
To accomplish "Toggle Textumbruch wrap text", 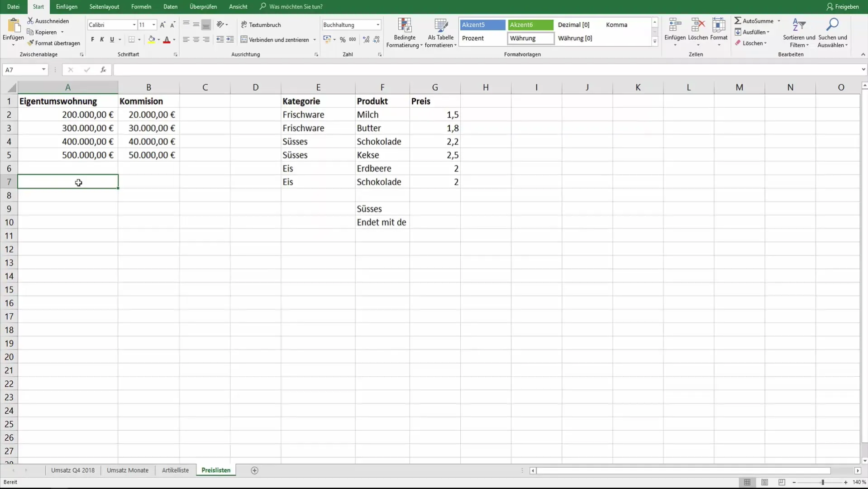I will coord(261,25).
